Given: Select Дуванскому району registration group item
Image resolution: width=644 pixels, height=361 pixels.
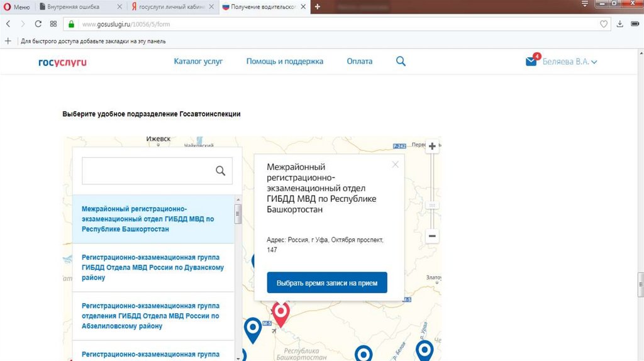Looking at the screenshot, I should 153,267.
